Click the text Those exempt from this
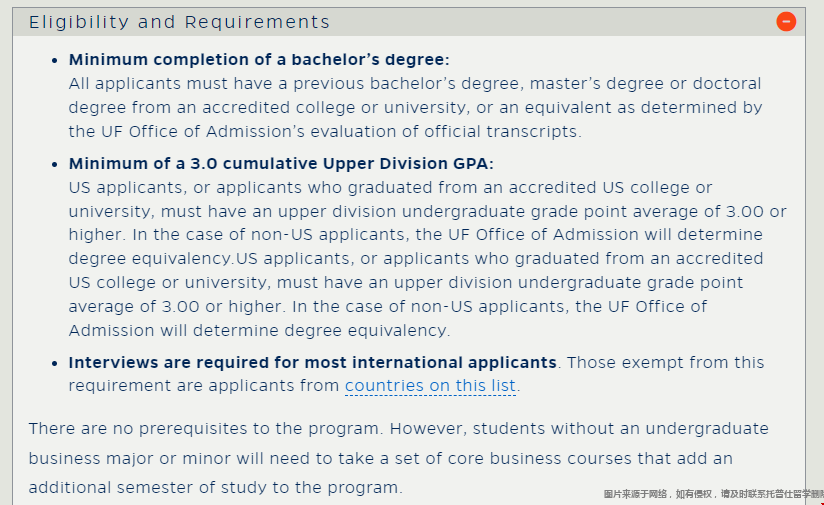This screenshot has height=505, width=824. [x=665, y=363]
